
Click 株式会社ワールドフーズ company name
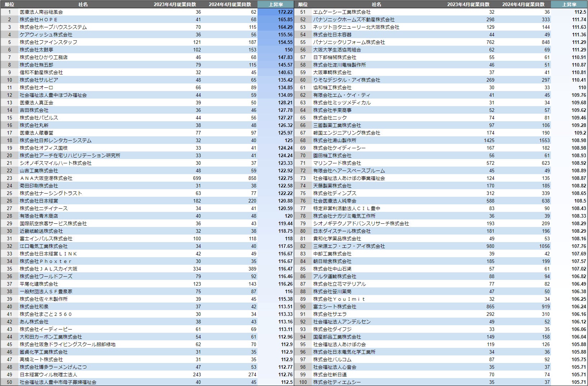coord(46,276)
